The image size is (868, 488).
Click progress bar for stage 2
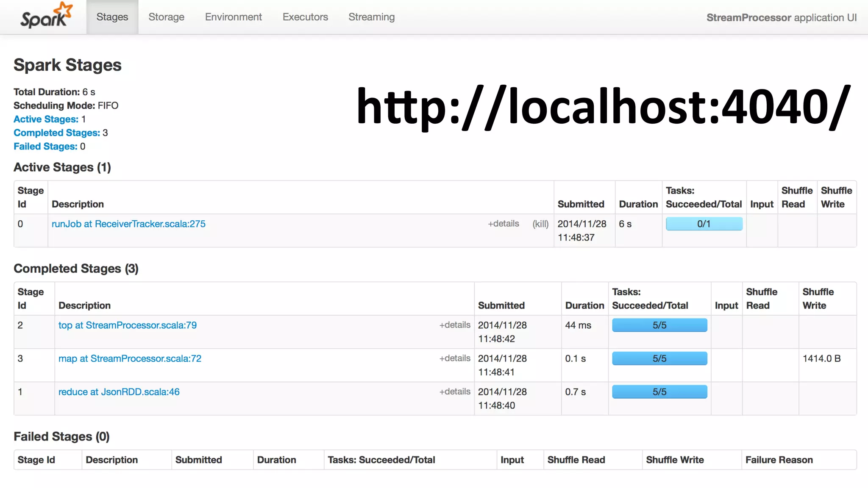659,325
